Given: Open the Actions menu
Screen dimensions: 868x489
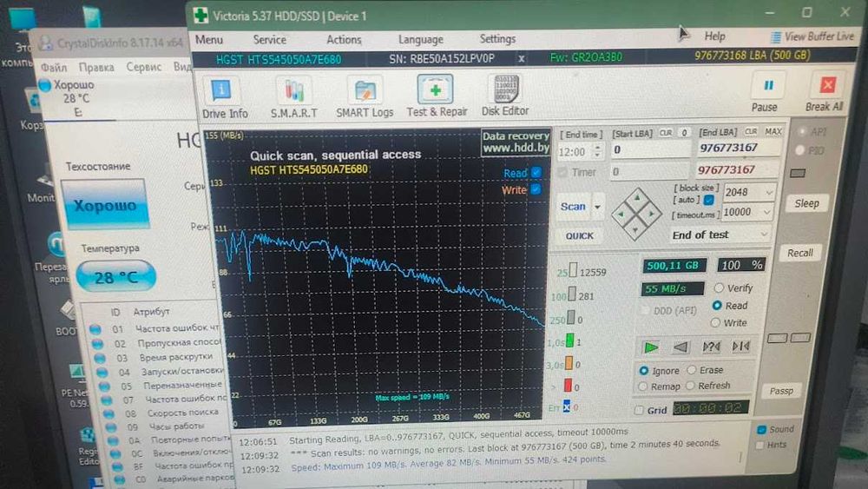Looking at the screenshot, I should point(344,40).
